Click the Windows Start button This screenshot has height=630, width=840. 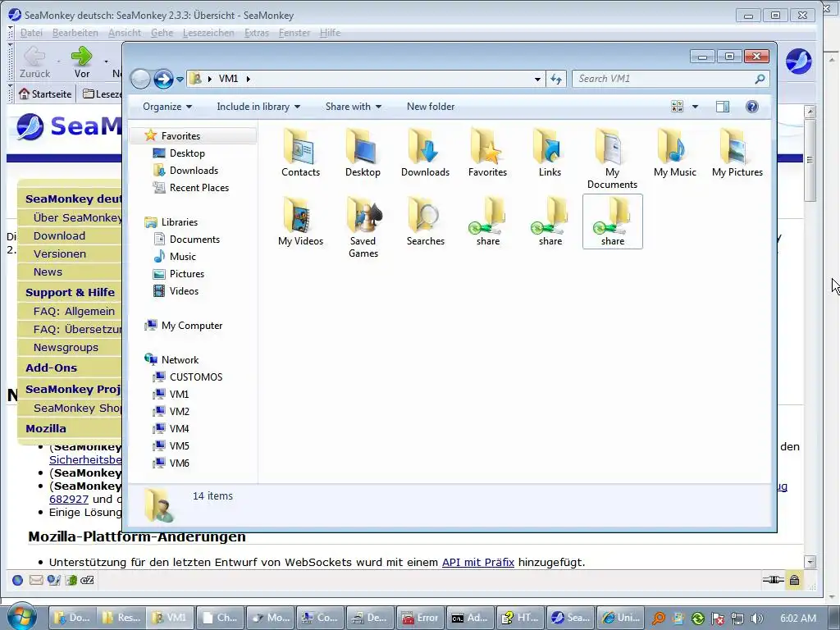(22, 617)
